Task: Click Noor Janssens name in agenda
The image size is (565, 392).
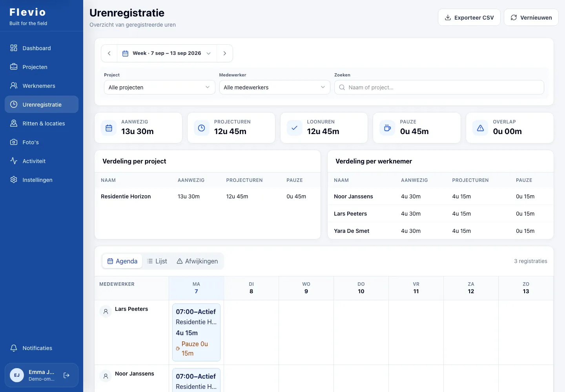Action: pos(135,374)
